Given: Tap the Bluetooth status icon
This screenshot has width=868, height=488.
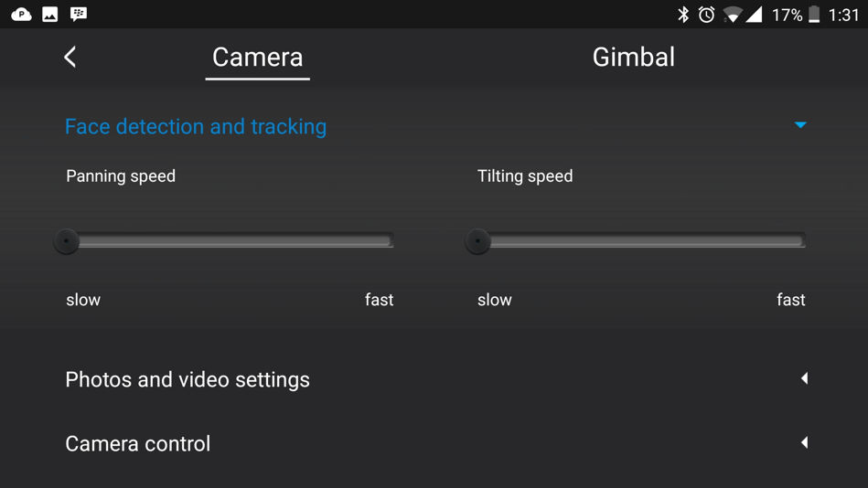Looking at the screenshot, I should point(683,15).
